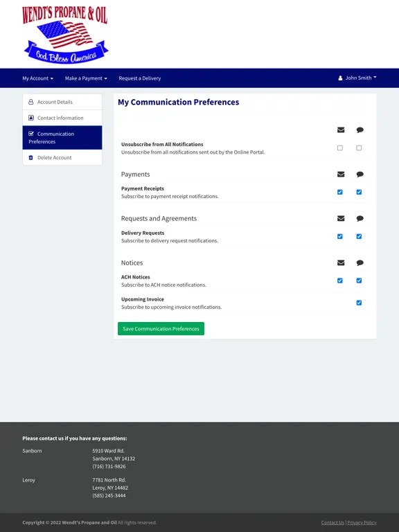
Task: Open the Make a Payment dropdown
Action: click(x=86, y=78)
